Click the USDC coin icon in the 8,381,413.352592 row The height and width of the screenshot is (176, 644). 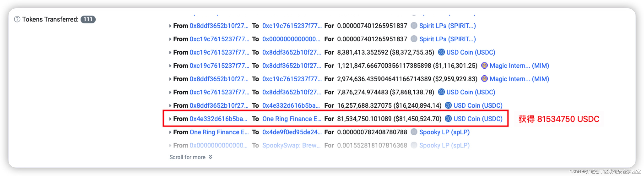pos(441,52)
